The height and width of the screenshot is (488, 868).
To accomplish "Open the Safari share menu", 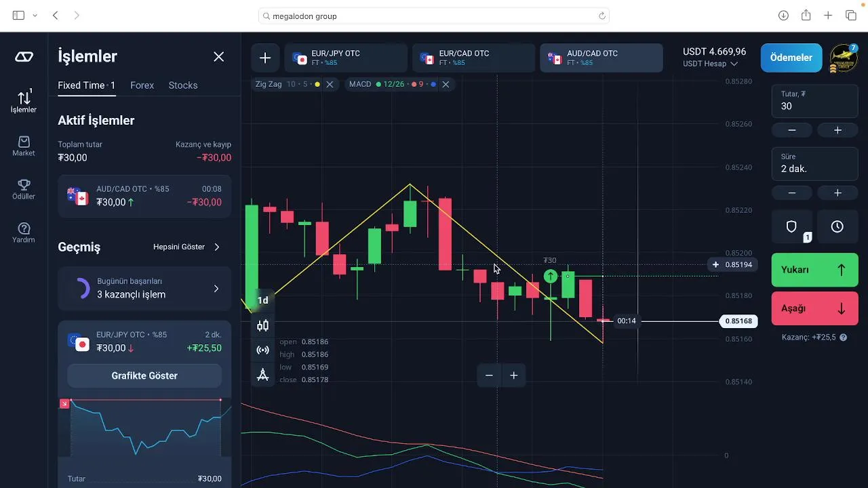I will pos(806,16).
